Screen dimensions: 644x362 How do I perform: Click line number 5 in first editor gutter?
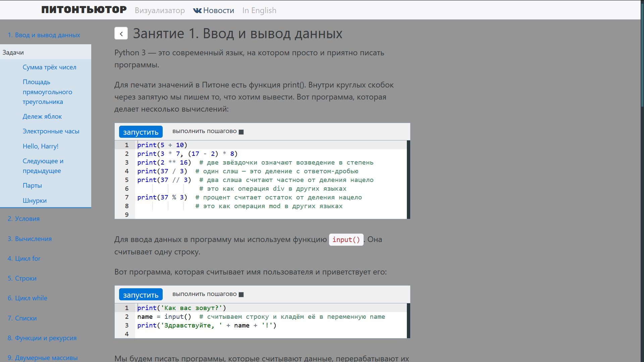[127, 180]
